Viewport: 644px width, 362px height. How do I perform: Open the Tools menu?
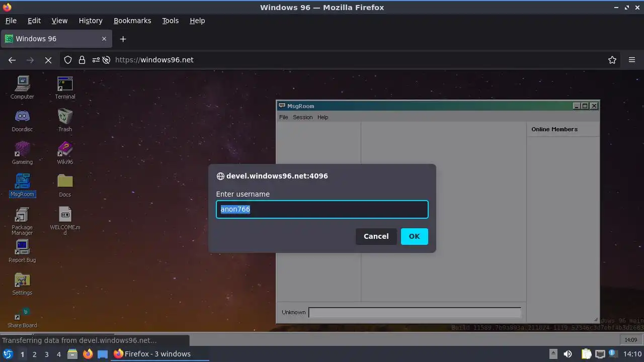point(170,21)
